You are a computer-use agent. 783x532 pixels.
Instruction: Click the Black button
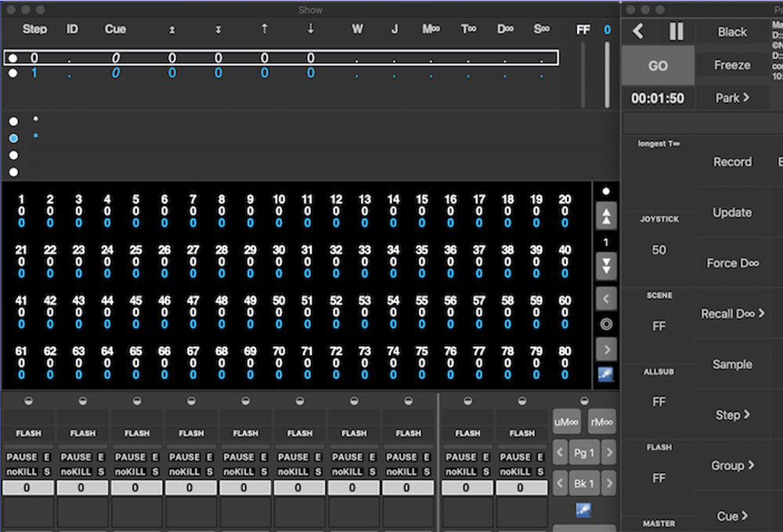[x=732, y=32]
